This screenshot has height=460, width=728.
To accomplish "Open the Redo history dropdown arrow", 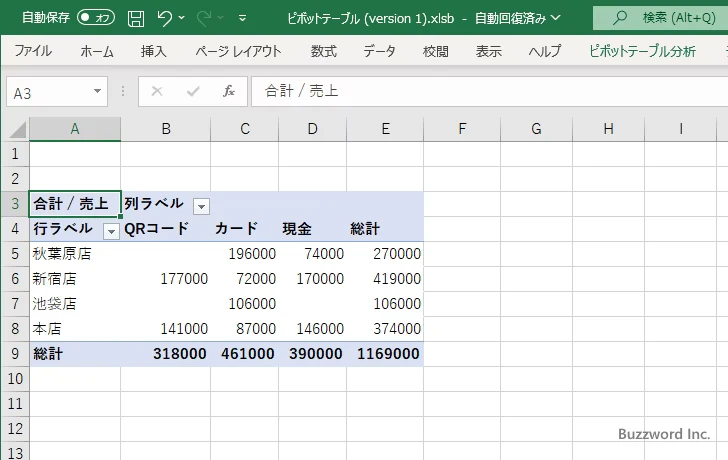I will coord(221,18).
